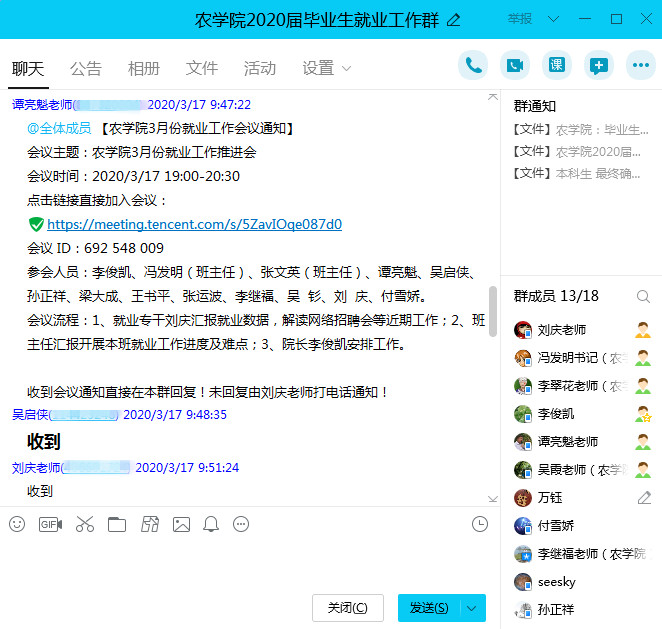Click the picture icon to send image
The height and width of the screenshot is (629, 662).
[181, 524]
